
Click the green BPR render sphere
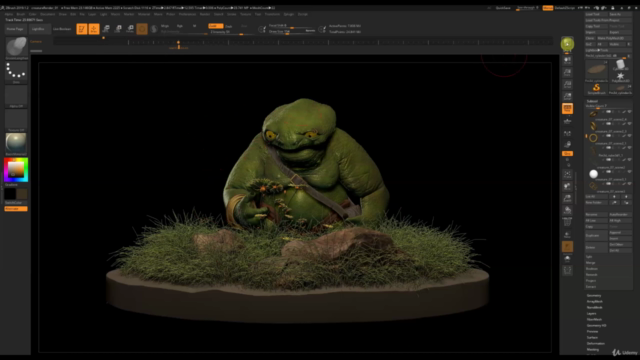[x=567, y=44]
